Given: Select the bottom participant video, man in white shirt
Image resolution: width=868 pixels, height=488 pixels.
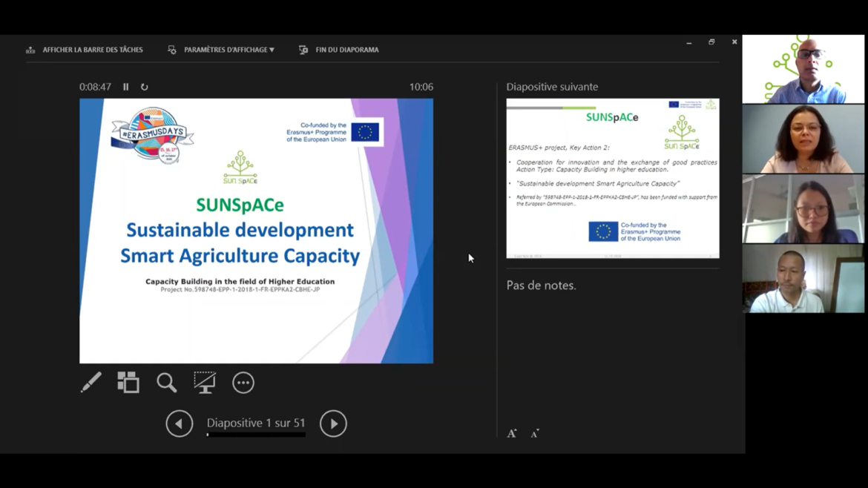Looking at the screenshot, I should click(x=803, y=279).
